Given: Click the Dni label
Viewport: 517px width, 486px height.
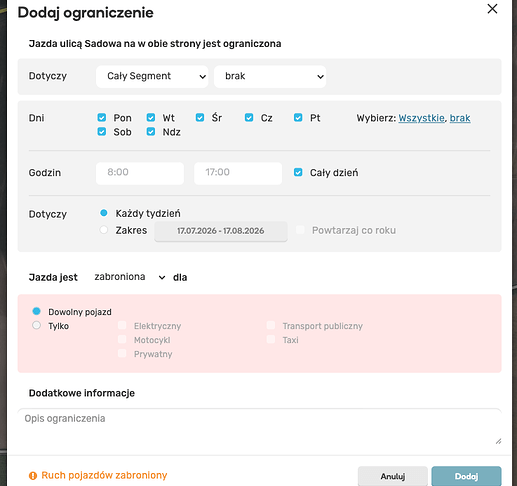Looking at the screenshot, I should (36, 118).
